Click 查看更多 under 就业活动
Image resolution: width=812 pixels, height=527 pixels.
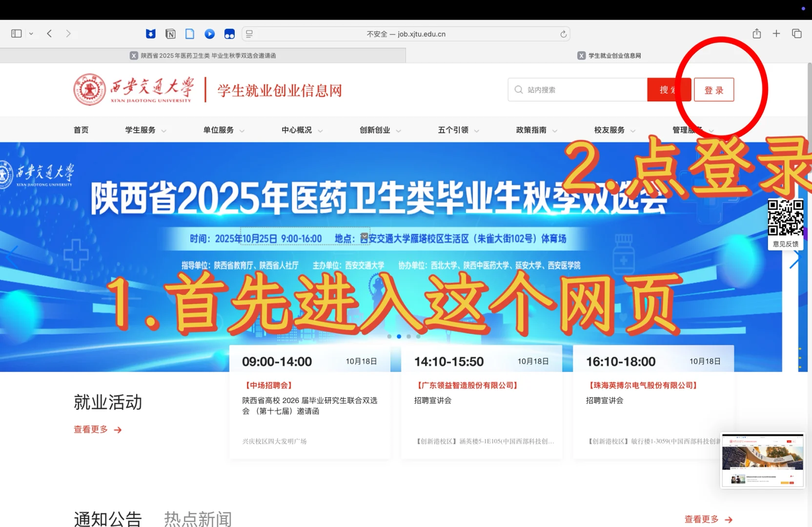pyautogui.click(x=98, y=429)
